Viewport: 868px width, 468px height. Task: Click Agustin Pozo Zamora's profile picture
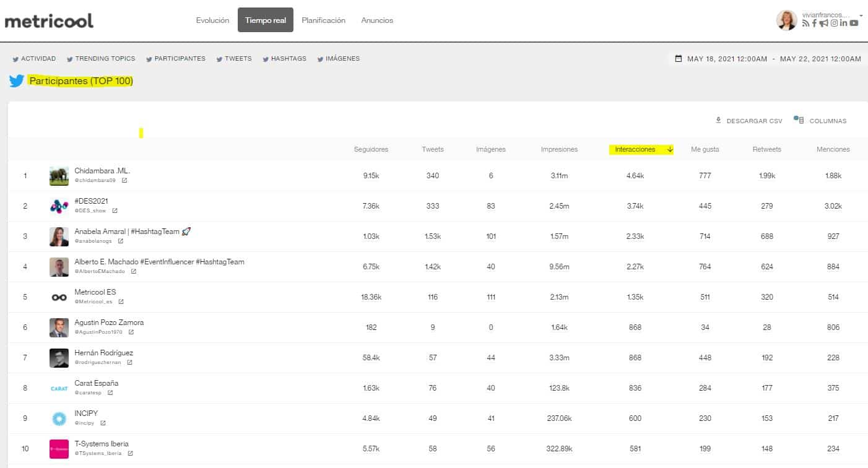point(59,327)
